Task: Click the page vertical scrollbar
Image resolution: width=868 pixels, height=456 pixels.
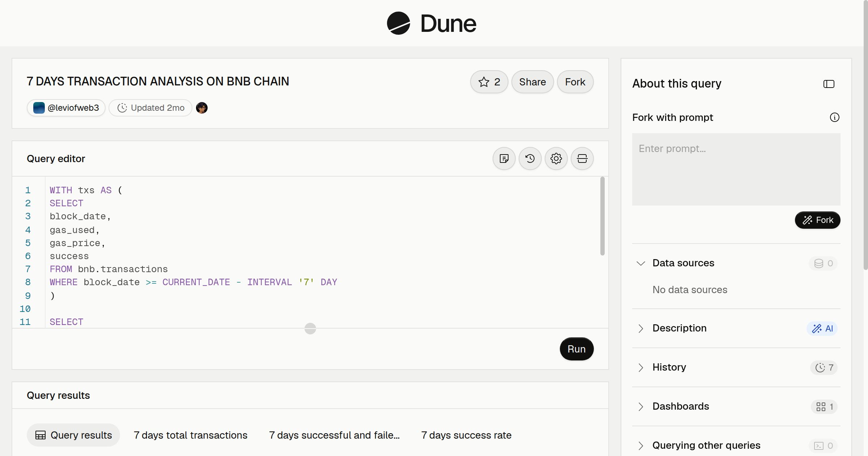Action: point(865,136)
